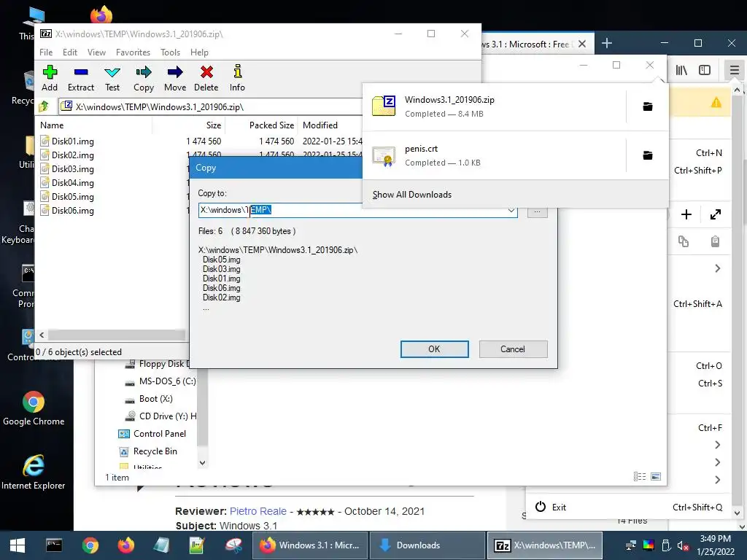Screen dimensions: 747x560
Task: Select Recycle Bin in Explorer tree
Action: [x=148, y=451]
